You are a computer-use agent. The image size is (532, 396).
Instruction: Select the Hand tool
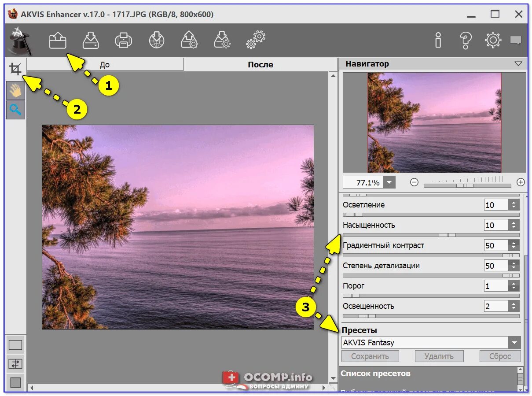15,90
